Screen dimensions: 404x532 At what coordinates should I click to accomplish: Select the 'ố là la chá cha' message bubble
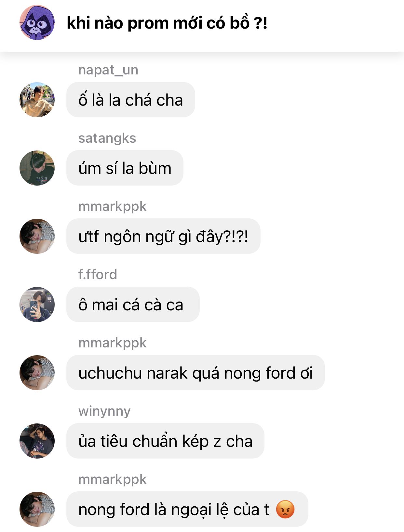131,99
